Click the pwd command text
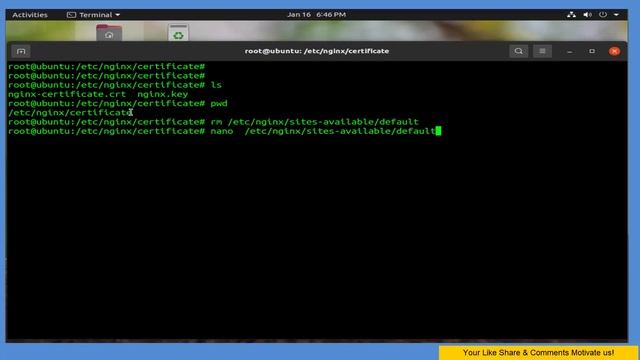The height and width of the screenshot is (360, 640). (x=219, y=104)
